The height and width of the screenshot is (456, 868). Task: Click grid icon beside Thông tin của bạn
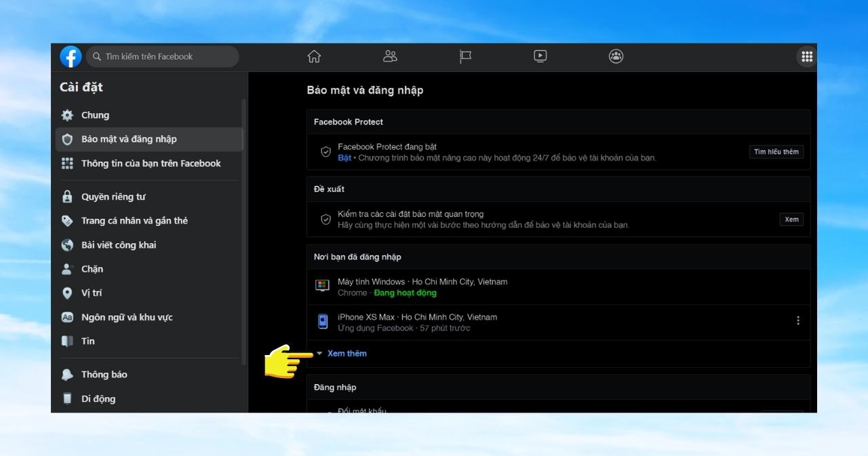click(x=67, y=163)
